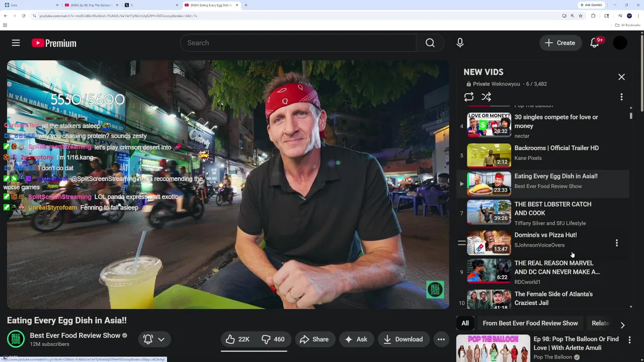Open playlist panel three-dot menu
Image resolution: width=644 pixels, height=362 pixels.
click(x=621, y=97)
